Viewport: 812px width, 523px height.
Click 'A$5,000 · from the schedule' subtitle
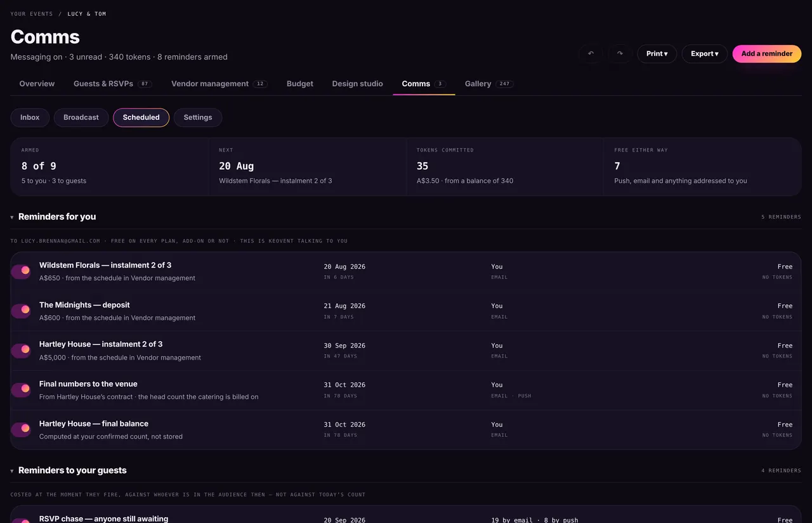click(x=120, y=358)
